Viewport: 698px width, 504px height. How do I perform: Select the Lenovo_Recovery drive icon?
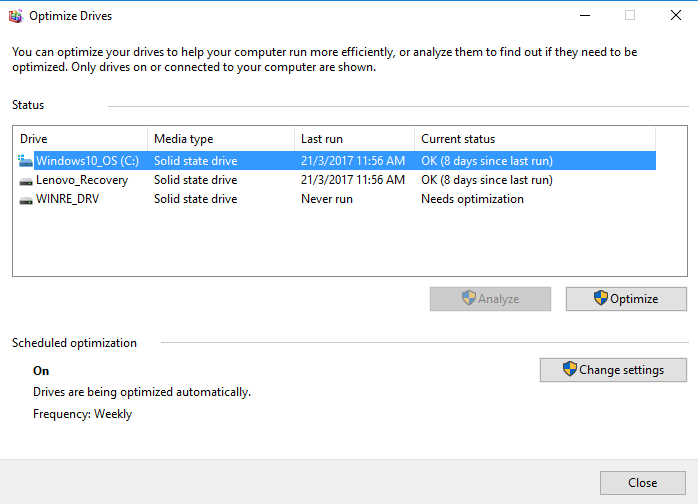[26, 180]
